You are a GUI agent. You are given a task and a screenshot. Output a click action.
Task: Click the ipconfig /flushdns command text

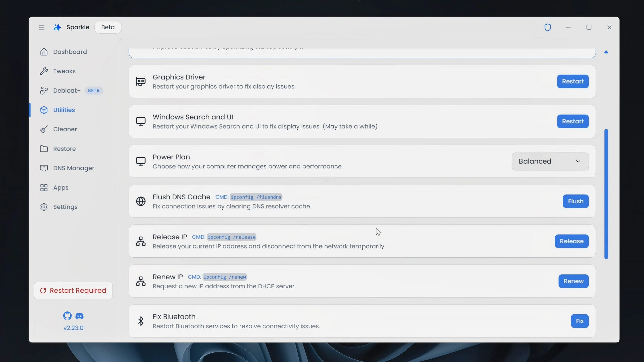(x=256, y=197)
